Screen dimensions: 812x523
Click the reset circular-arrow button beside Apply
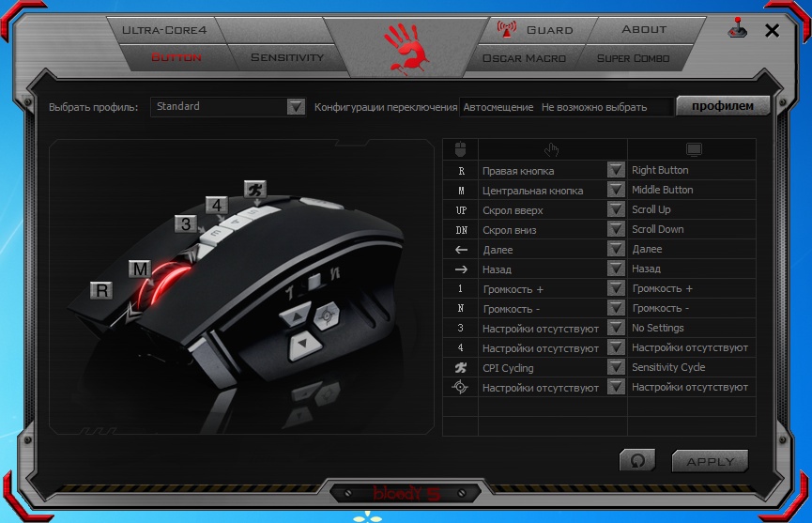coord(637,460)
